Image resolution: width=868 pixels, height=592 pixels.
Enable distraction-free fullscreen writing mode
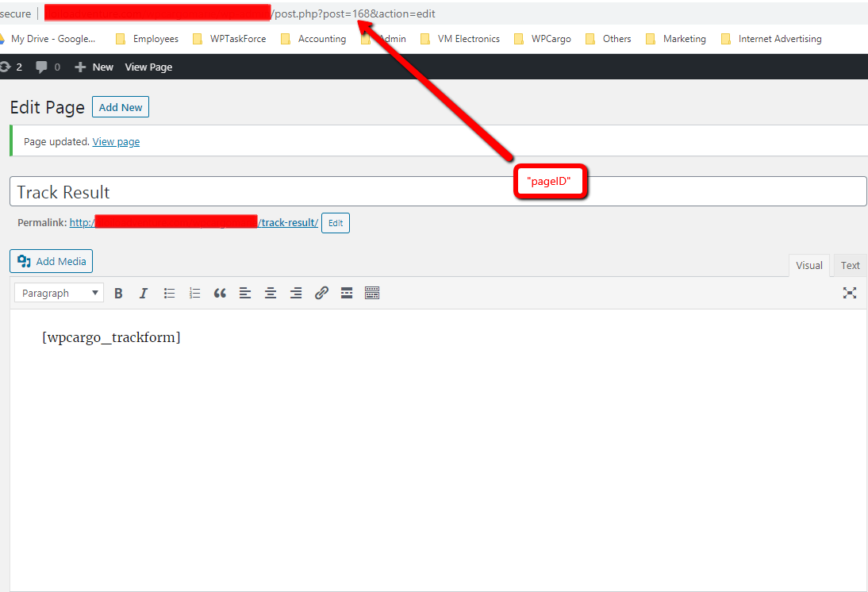[850, 293]
